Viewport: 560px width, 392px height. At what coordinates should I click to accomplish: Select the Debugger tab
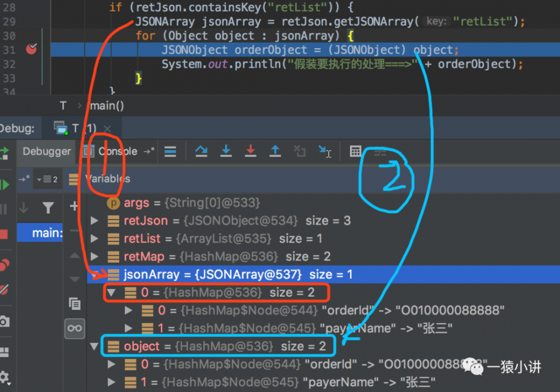tap(46, 151)
